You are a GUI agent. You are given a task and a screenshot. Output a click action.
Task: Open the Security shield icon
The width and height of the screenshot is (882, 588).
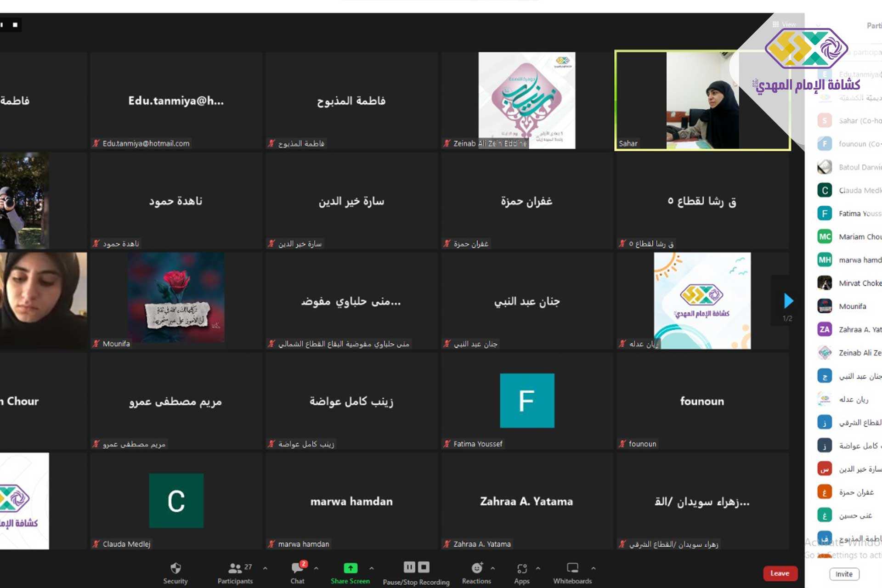point(175,568)
